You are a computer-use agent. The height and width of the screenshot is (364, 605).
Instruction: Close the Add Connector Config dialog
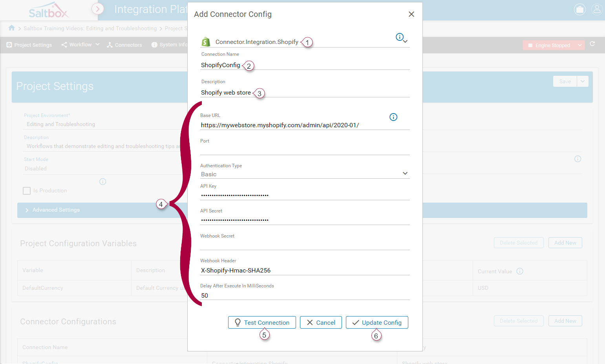point(411,14)
